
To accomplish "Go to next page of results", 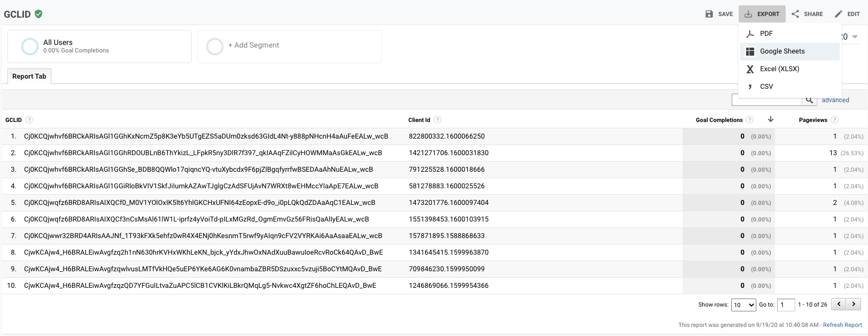I will pyautogui.click(x=854, y=304).
